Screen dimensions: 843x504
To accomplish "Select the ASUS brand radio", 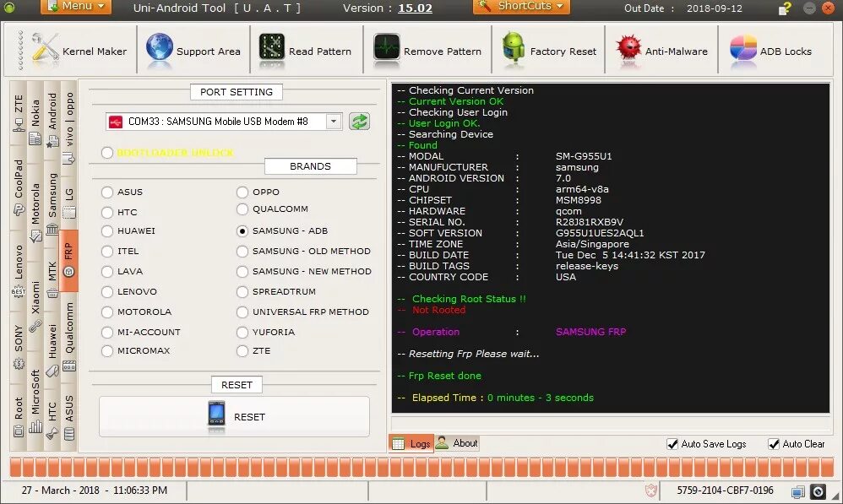I will (x=107, y=192).
